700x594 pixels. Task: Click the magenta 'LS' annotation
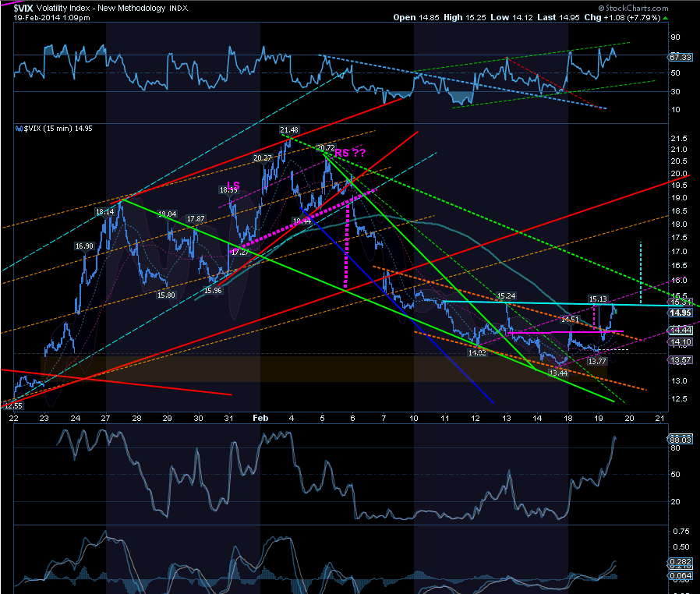click(x=234, y=185)
